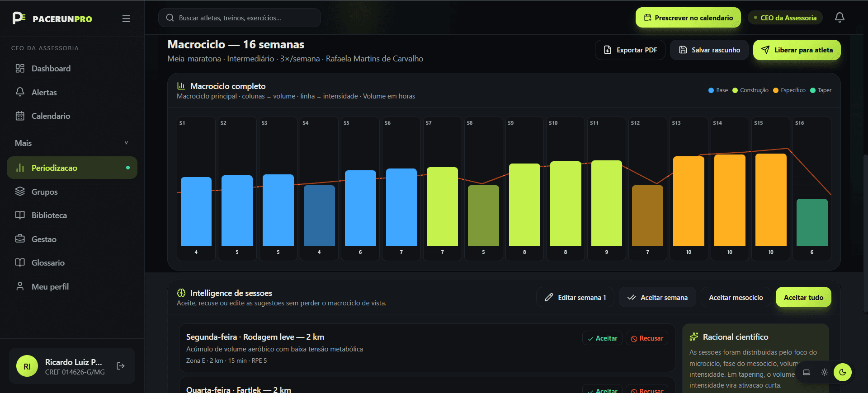
Task: Click Editar semana 1 button
Action: (575, 297)
